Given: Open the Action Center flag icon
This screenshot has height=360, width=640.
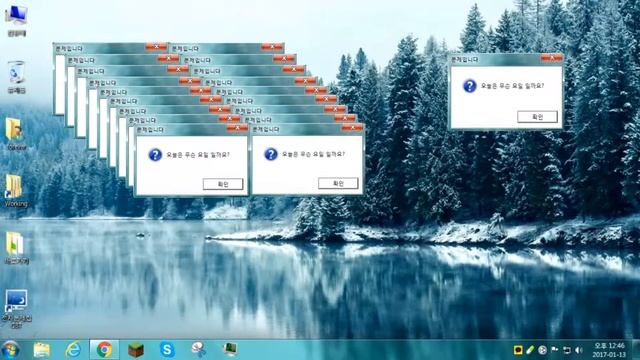Looking at the screenshot, I should [x=554, y=350].
